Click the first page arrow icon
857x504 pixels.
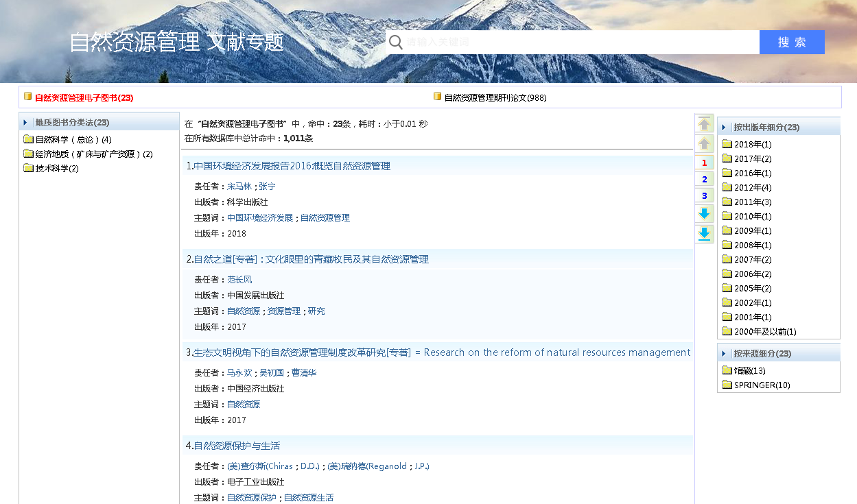click(704, 124)
